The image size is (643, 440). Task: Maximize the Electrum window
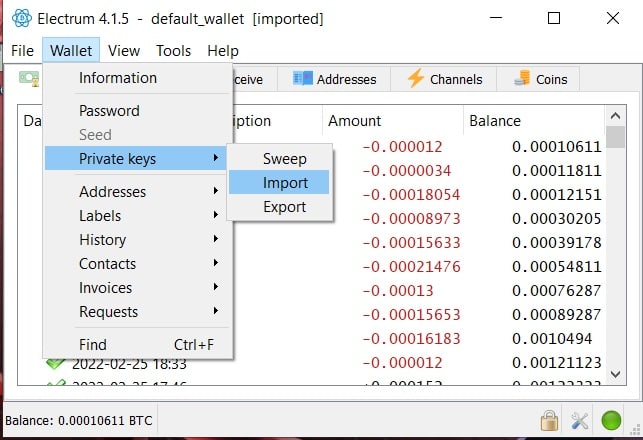[554, 18]
